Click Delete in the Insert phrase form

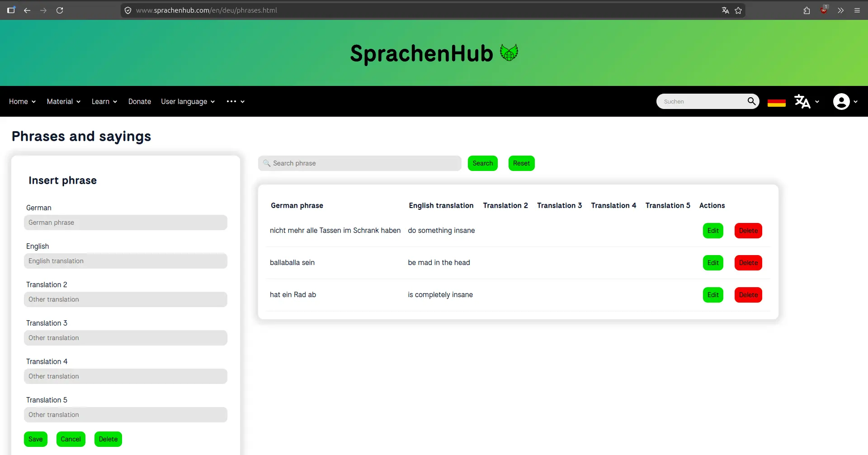(x=108, y=439)
